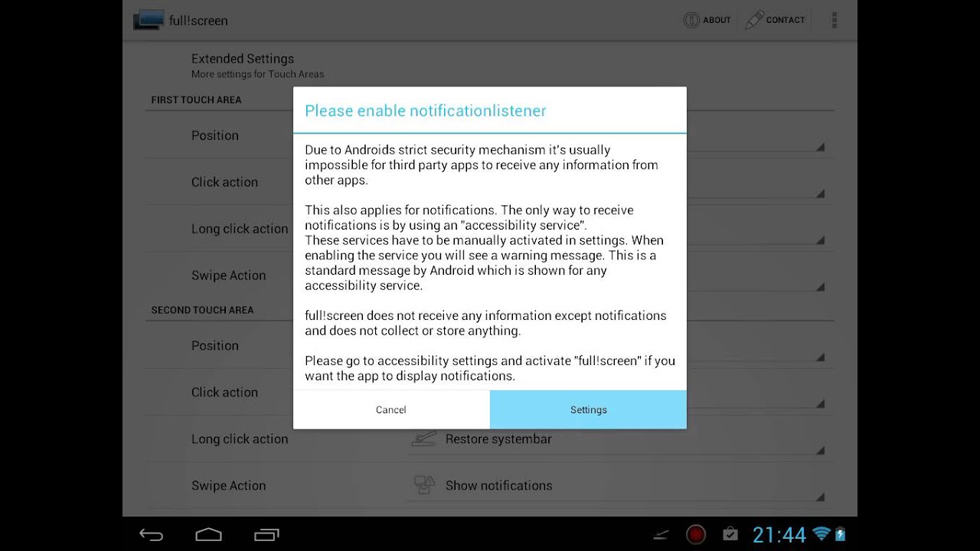Expand the Show notifications dropdown arrow

(820, 497)
